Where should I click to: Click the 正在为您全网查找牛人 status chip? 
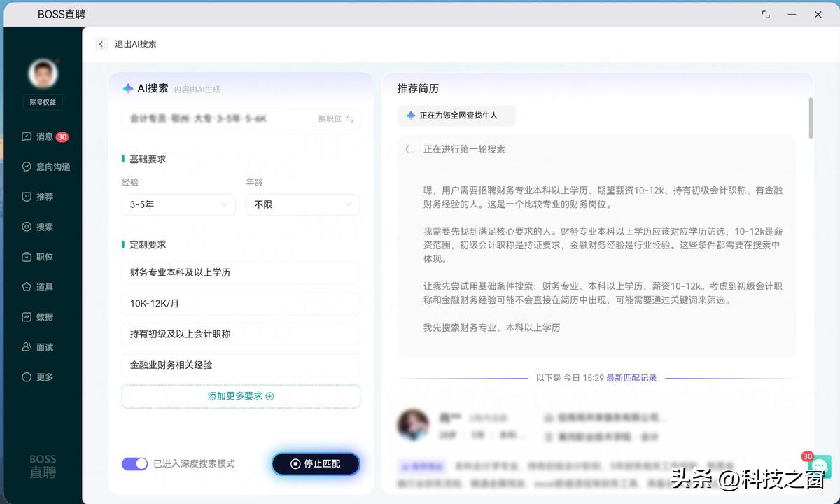point(456,115)
